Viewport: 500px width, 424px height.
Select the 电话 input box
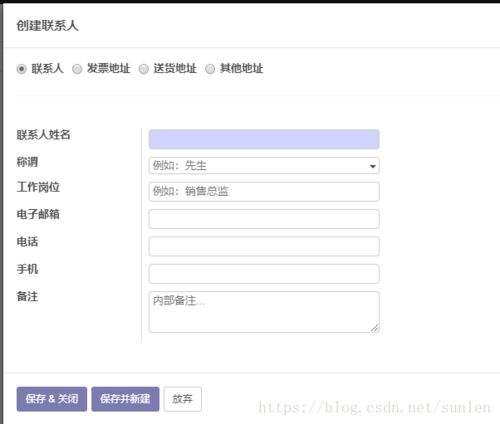click(264, 246)
